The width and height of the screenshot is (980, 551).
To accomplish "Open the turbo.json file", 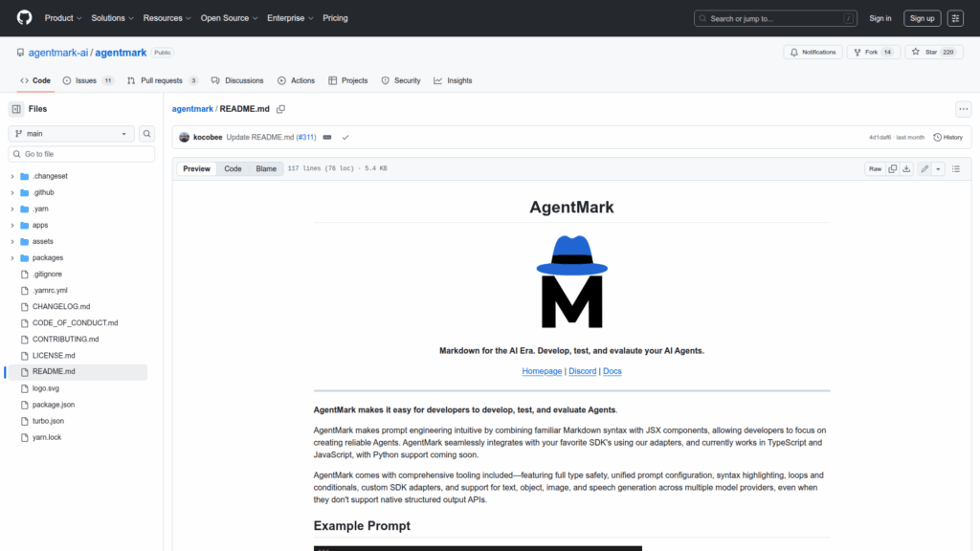I will pos(48,421).
